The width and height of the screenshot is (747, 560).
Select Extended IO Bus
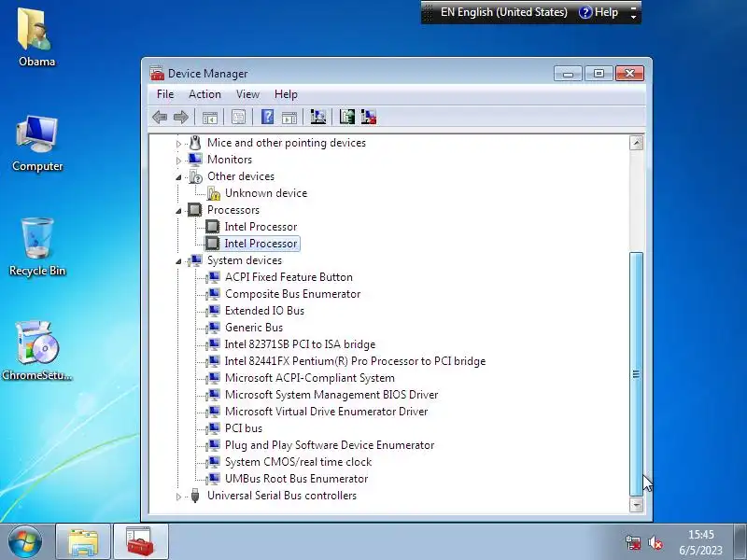tap(264, 311)
